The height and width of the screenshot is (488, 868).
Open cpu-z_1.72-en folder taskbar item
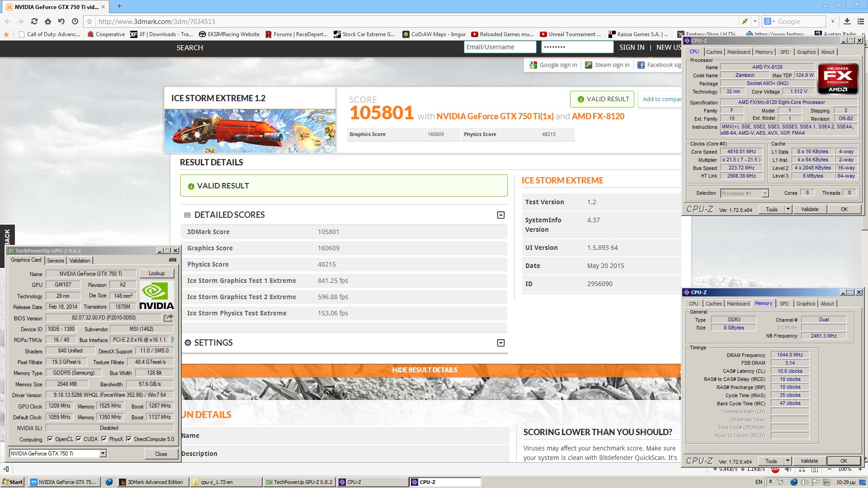click(225, 482)
